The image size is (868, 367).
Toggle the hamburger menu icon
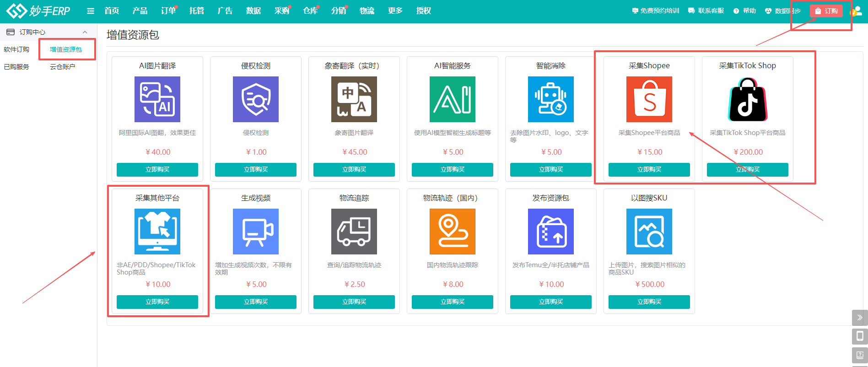coord(91,11)
